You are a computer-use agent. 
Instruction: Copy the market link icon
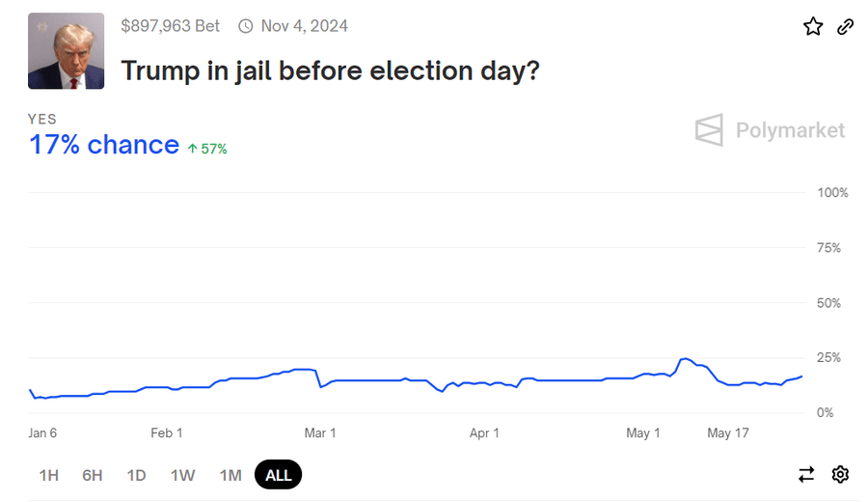(x=845, y=27)
